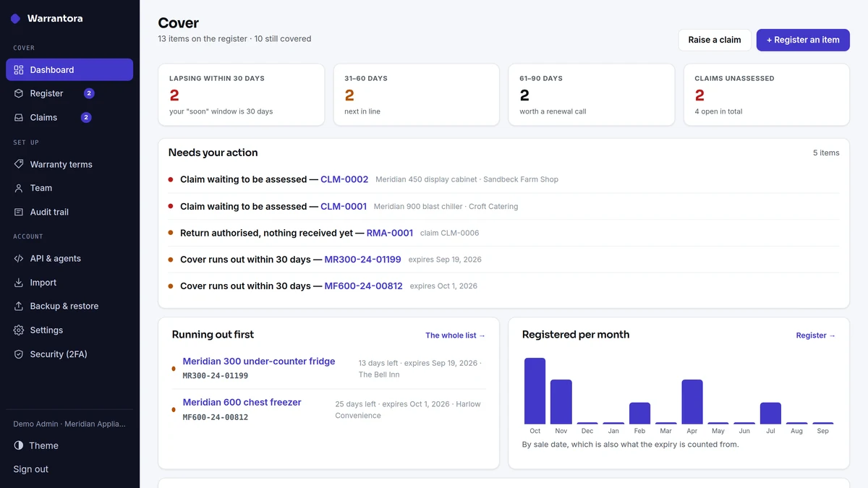Click the Register an item button

803,40
